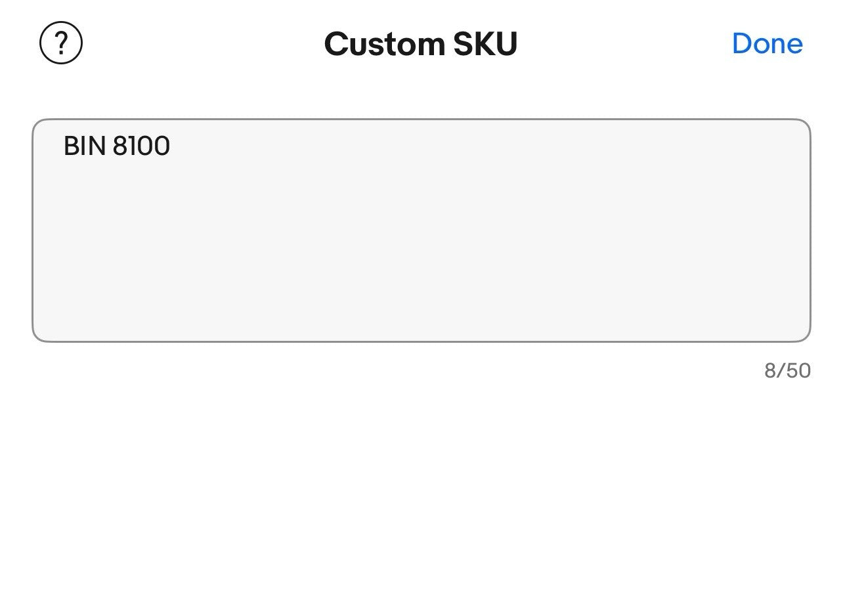This screenshot has height=616, width=843.
Task: Tap Done to save the SKU
Action: coord(767,44)
